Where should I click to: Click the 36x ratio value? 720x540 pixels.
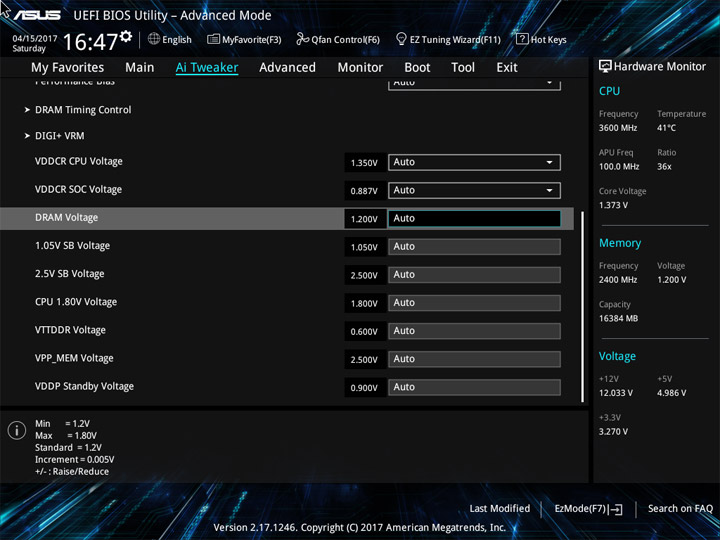[664, 167]
